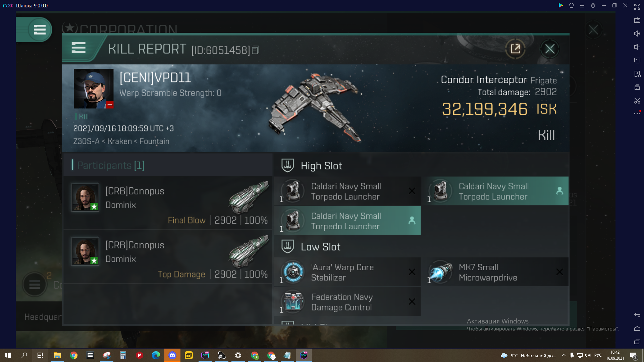The height and width of the screenshot is (362, 644).
Task: Click the Kill Report share/export icon
Action: click(515, 49)
